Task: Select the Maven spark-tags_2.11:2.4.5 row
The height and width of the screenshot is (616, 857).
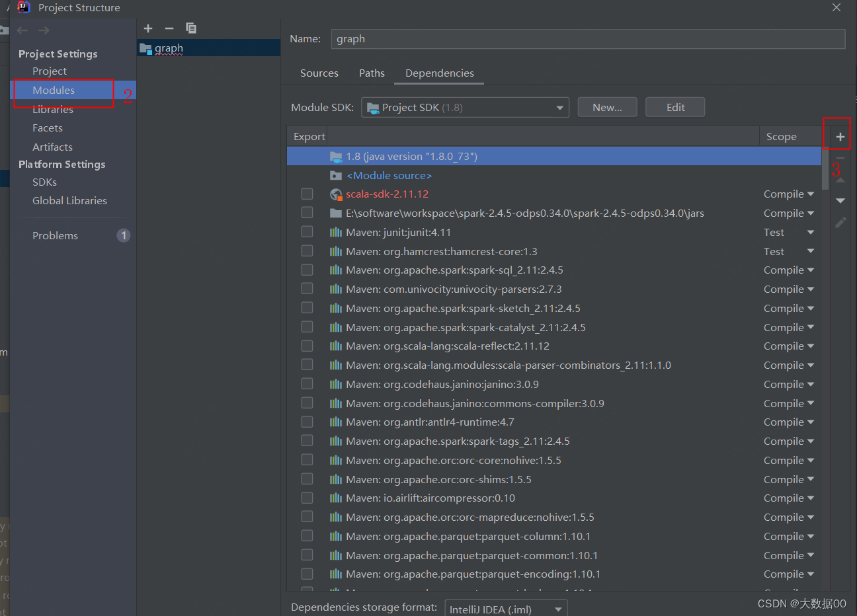Action: click(553, 442)
